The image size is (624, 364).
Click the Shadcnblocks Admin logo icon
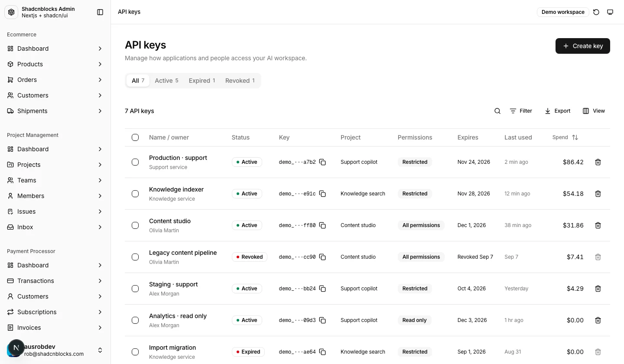11,12
